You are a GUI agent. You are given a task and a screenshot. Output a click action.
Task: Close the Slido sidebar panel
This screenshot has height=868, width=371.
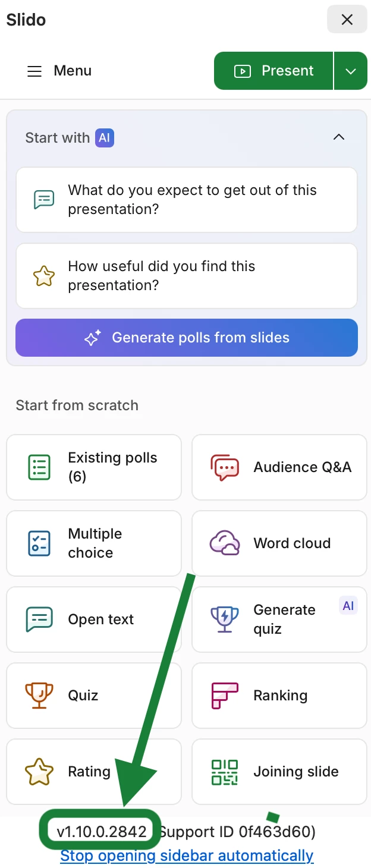click(347, 20)
